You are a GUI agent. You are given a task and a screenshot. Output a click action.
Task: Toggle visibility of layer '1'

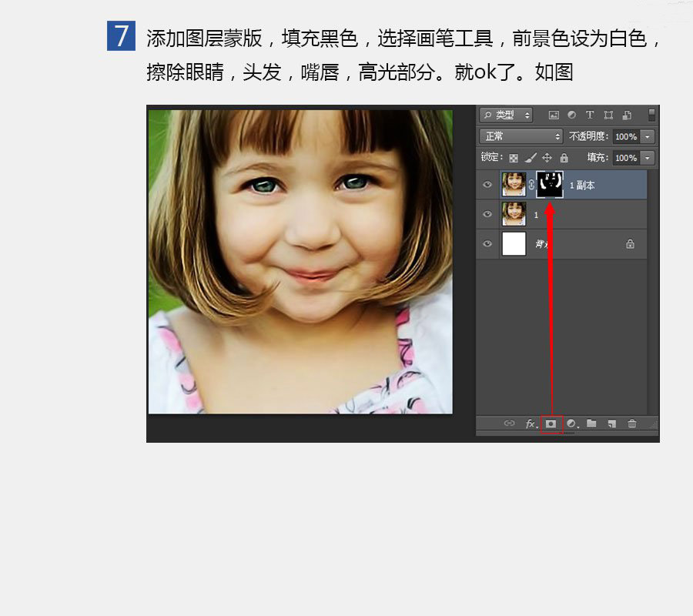click(x=487, y=214)
